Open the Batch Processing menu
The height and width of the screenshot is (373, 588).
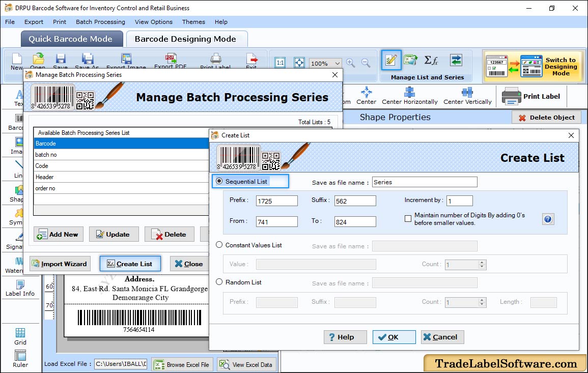100,22
